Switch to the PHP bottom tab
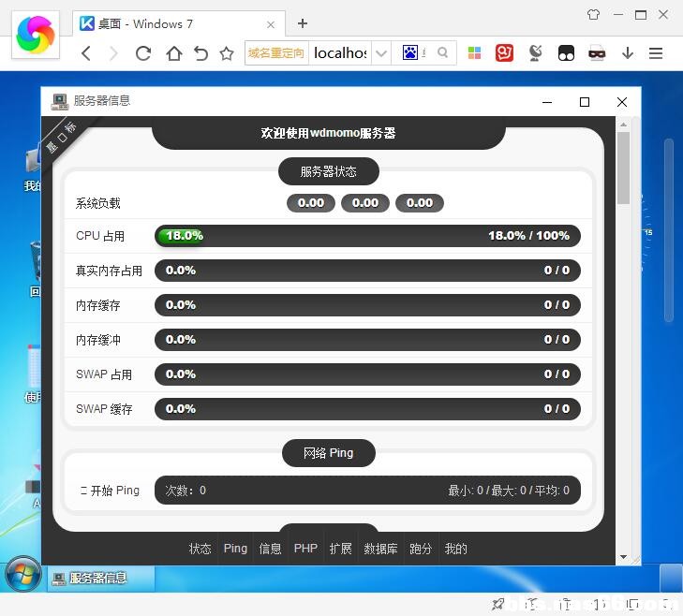The height and width of the screenshot is (616, 683). (305, 549)
